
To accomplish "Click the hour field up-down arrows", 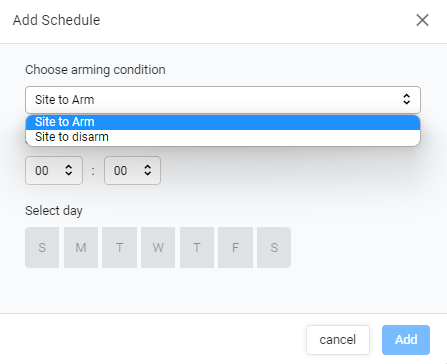I will tap(68, 170).
